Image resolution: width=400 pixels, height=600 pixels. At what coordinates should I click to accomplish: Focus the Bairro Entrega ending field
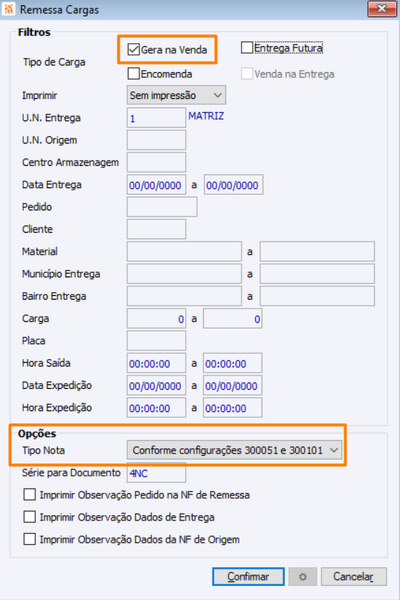pyautogui.click(x=317, y=296)
